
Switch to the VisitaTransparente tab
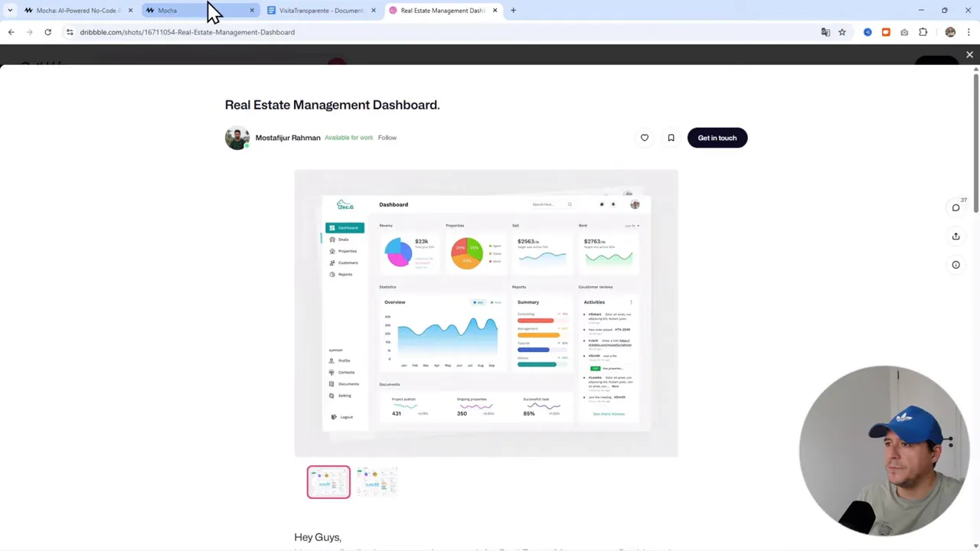click(x=320, y=10)
